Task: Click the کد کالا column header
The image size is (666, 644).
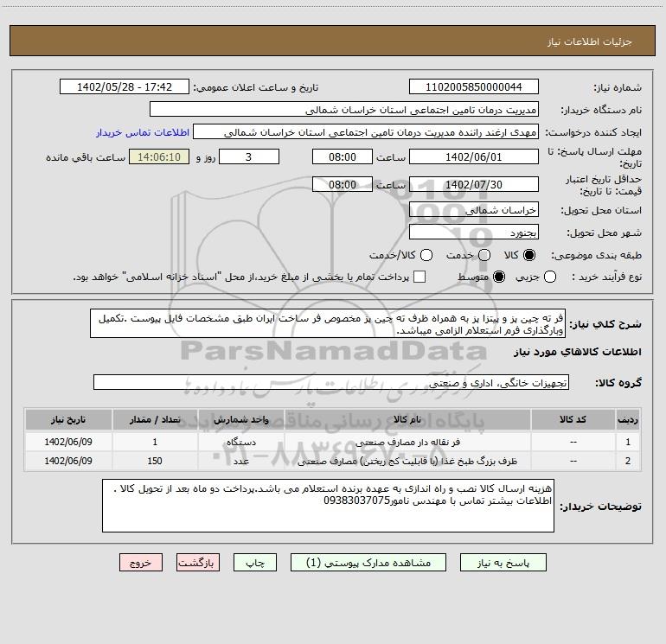Action: pyautogui.click(x=573, y=420)
